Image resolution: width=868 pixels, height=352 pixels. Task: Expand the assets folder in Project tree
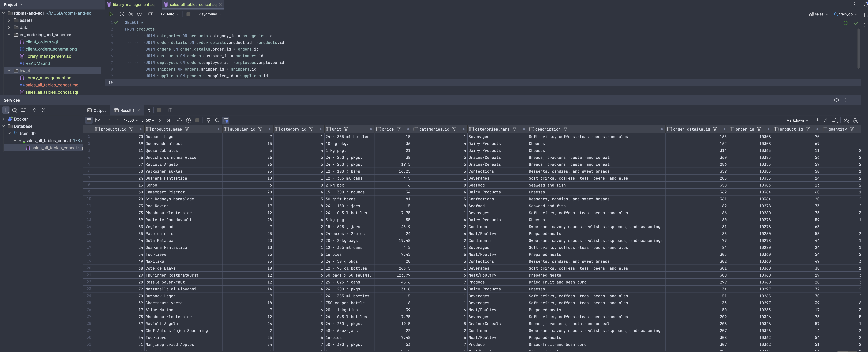click(x=9, y=20)
